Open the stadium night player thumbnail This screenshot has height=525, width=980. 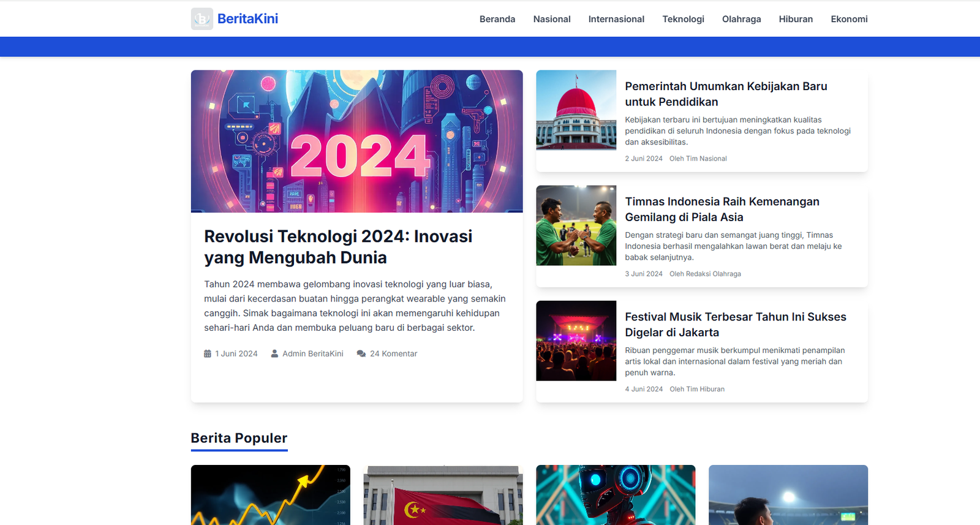[x=788, y=495]
